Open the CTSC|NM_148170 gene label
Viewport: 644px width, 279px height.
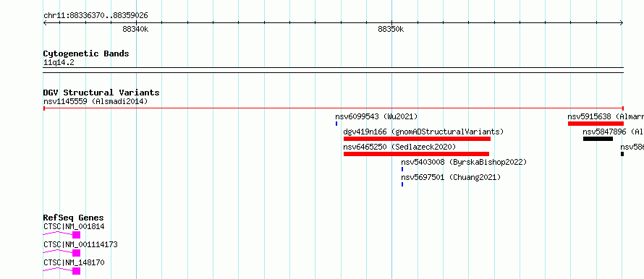pos(74,262)
